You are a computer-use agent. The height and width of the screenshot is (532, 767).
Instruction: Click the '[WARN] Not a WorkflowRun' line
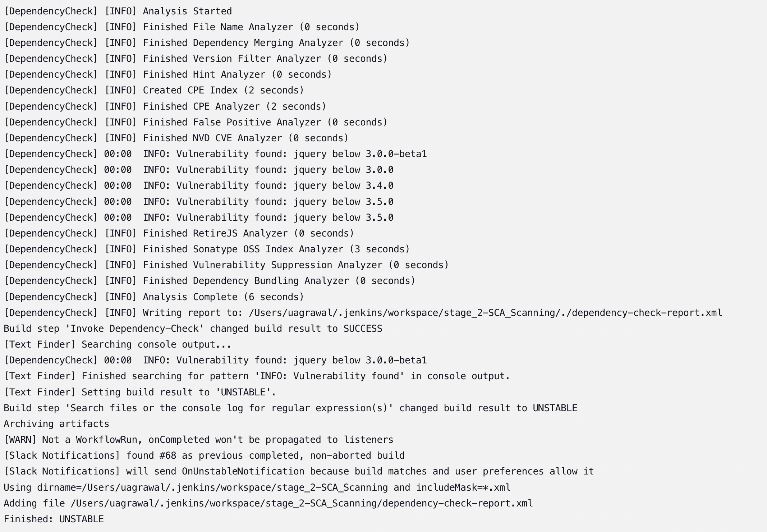click(x=199, y=440)
